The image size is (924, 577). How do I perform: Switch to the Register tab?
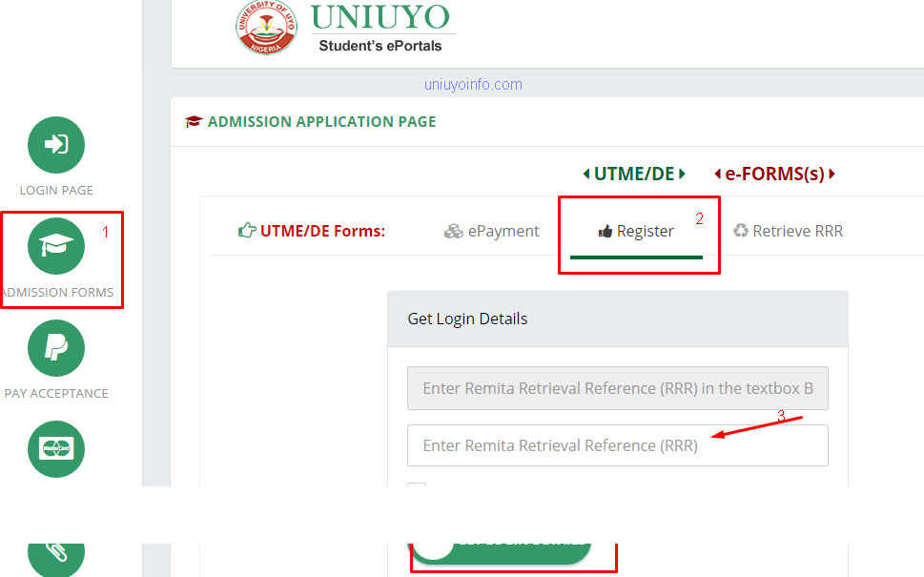tap(636, 231)
